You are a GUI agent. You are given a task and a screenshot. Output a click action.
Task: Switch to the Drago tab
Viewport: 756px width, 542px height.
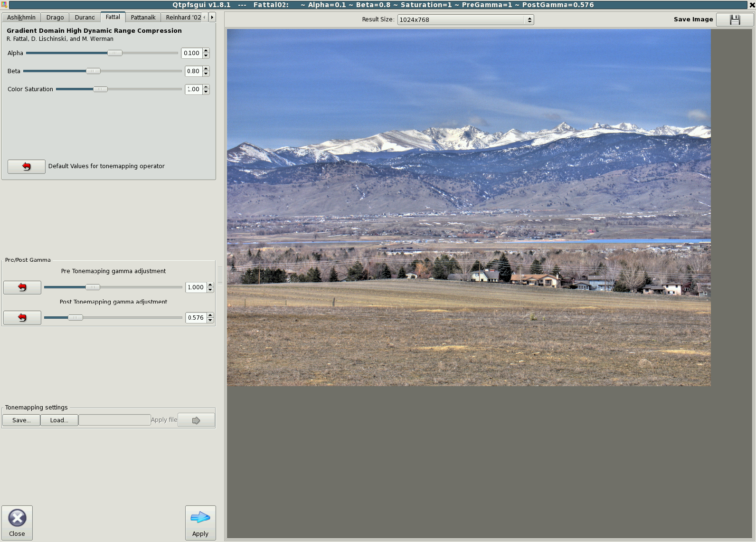pos(55,18)
